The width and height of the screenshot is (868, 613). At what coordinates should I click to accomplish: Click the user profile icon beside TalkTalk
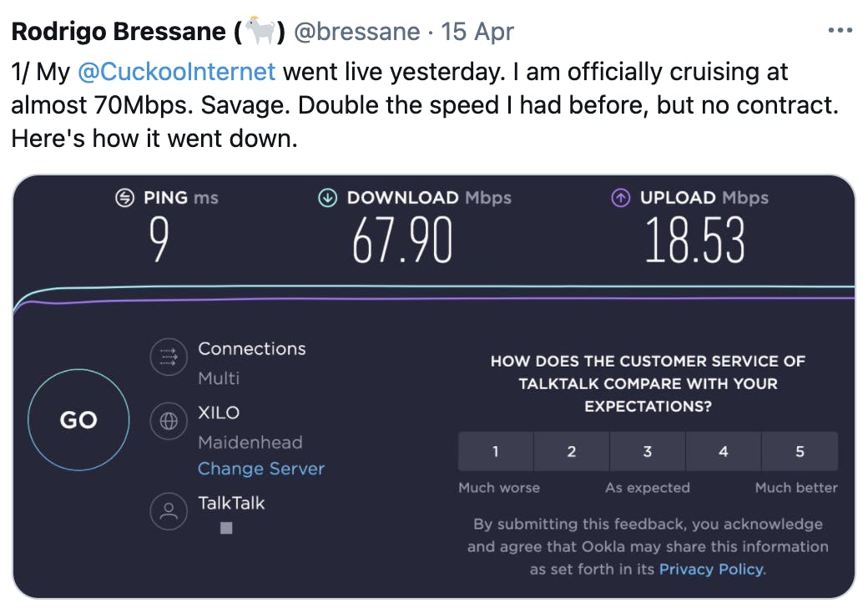pyautogui.click(x=169, y=511)
